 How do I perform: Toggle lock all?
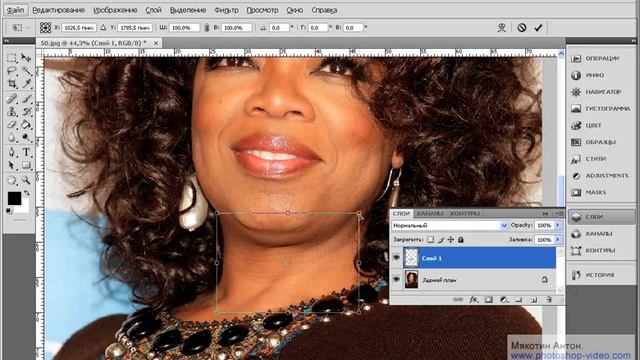point(461,240)
